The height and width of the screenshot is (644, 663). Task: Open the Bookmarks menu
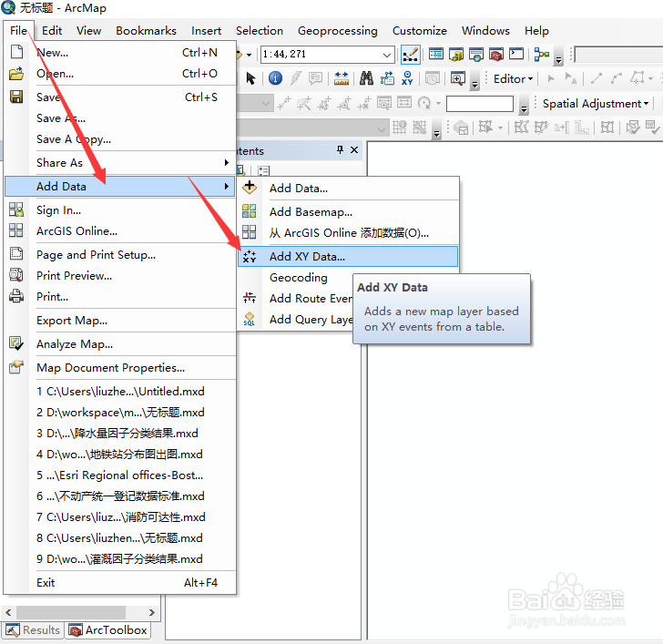(146, 31)
